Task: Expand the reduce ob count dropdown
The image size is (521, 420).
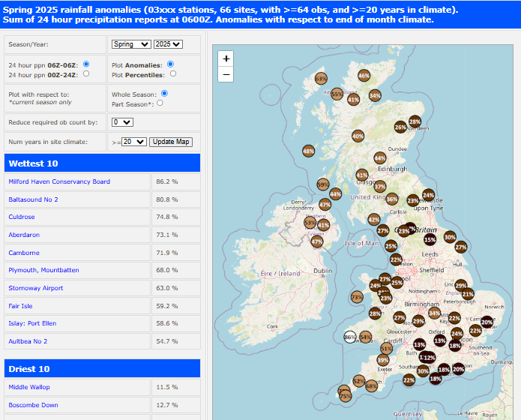Action: [122, 122]
